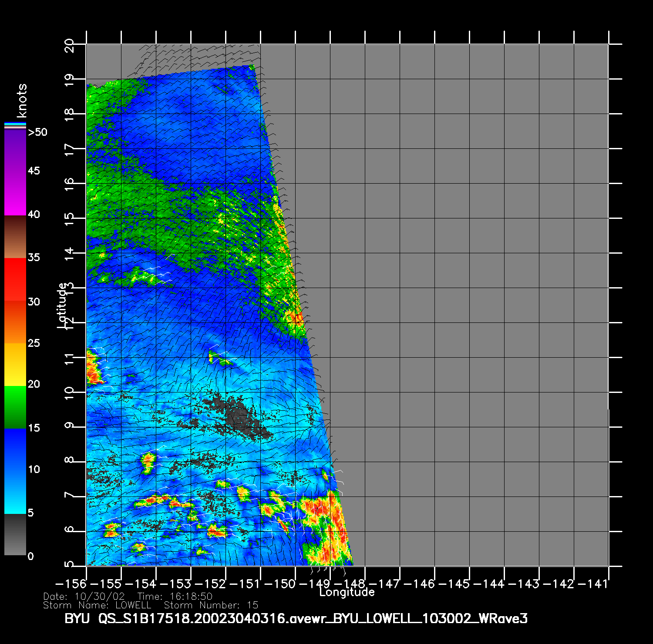Viewport: 653px width, 644px height.
Task: Click the 'Latitude' axis title
Action: click(x=62, y=305)
